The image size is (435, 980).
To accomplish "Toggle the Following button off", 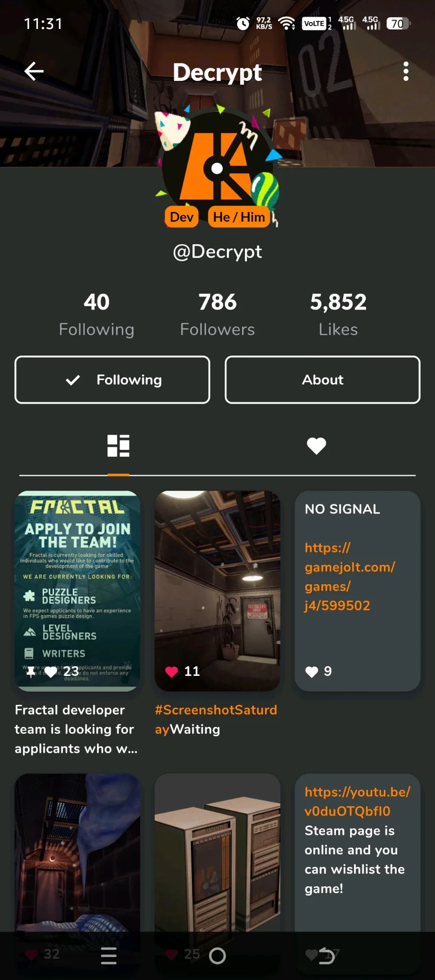I will click(112, 380).
